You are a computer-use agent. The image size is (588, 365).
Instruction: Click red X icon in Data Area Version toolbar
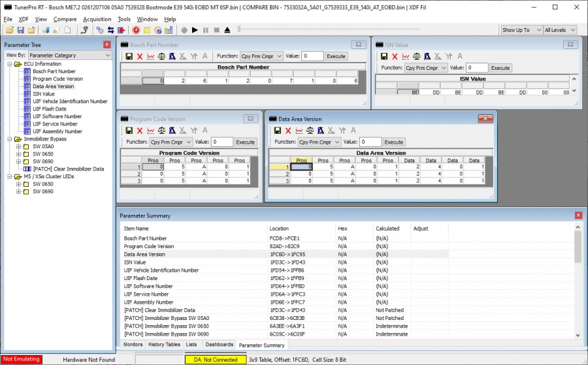coord(288,131)
